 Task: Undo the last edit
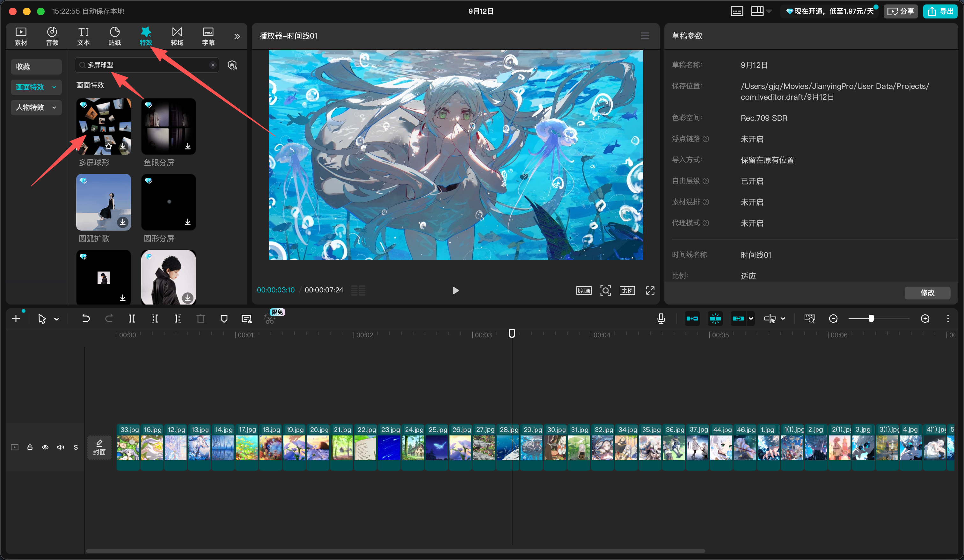click(86, 319)
